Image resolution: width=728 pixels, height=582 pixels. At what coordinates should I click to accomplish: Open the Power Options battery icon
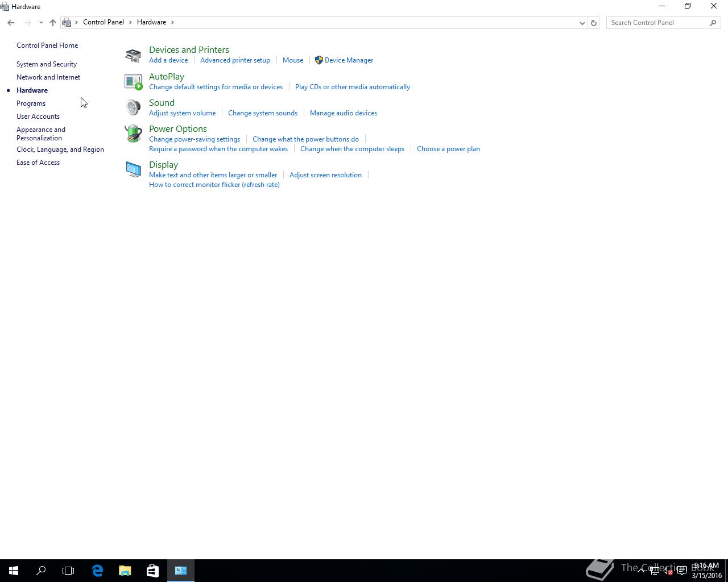(133, 134)
